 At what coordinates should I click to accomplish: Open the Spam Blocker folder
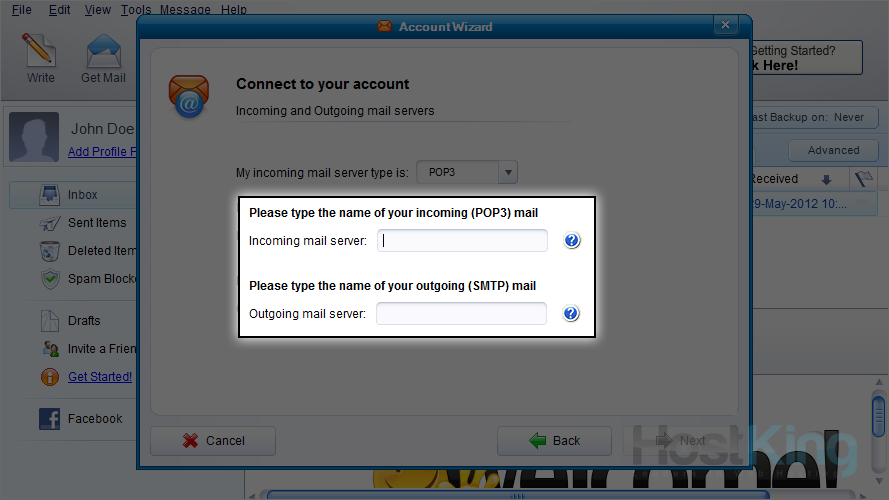coord(100,279)
